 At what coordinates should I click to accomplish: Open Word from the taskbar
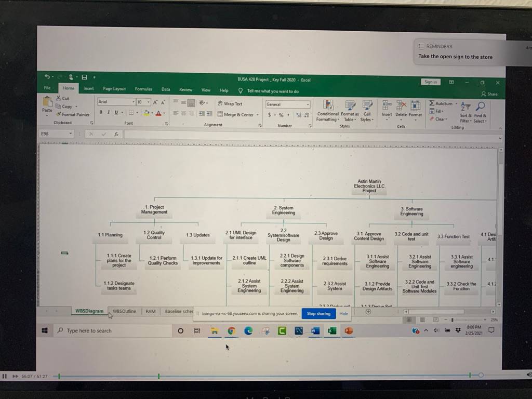click(x=315, y=331)
